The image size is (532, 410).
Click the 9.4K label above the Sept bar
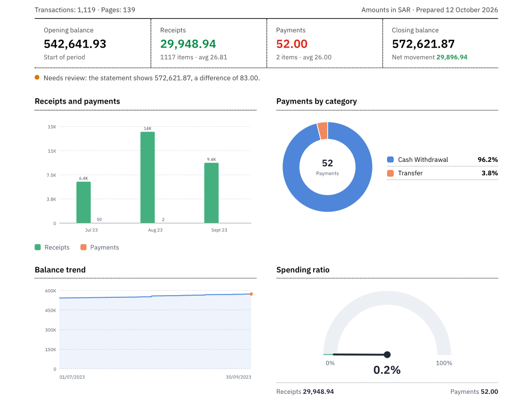click(x=211, y=159)
